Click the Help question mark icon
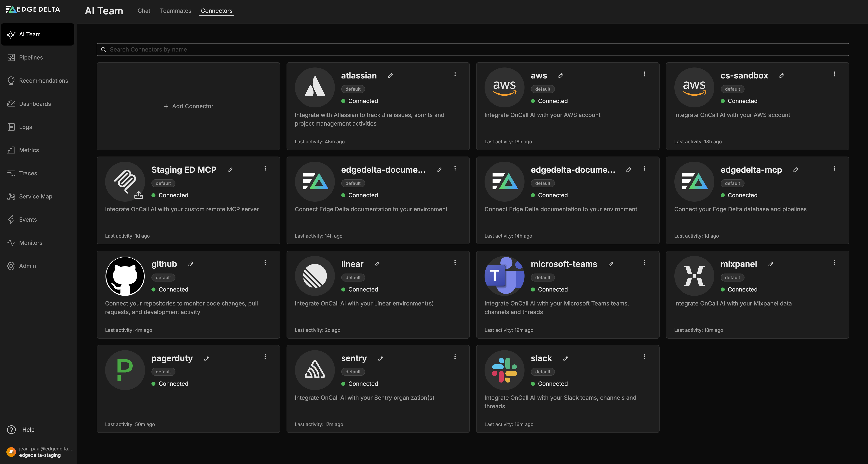 [x=11, y=430]
